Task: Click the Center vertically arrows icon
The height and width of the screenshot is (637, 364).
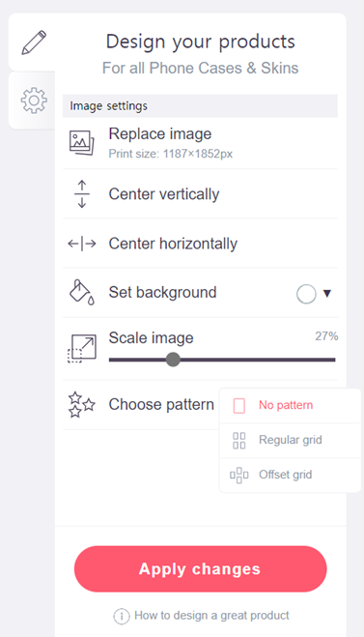Action: (x=81, y=193)
